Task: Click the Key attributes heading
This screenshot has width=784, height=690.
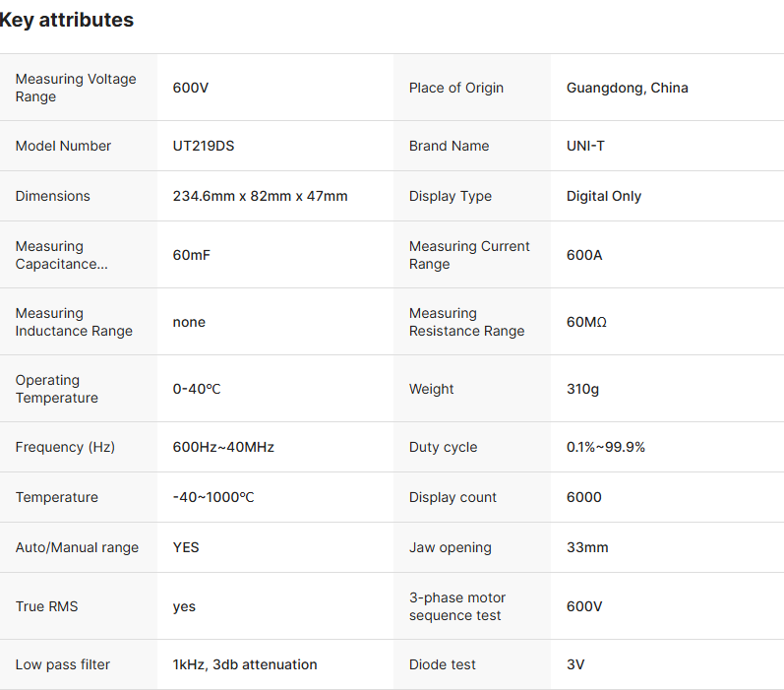Action: point(67,20)
